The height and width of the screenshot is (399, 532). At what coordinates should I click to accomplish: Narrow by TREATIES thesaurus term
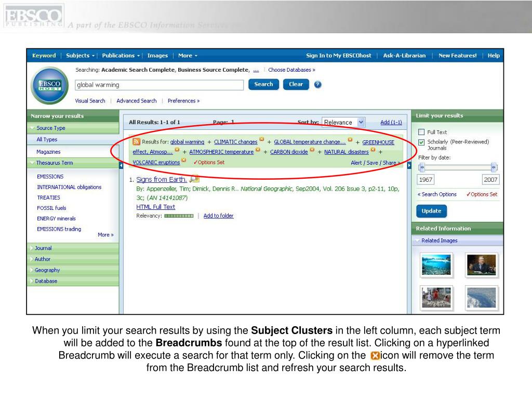pos(48,197)
